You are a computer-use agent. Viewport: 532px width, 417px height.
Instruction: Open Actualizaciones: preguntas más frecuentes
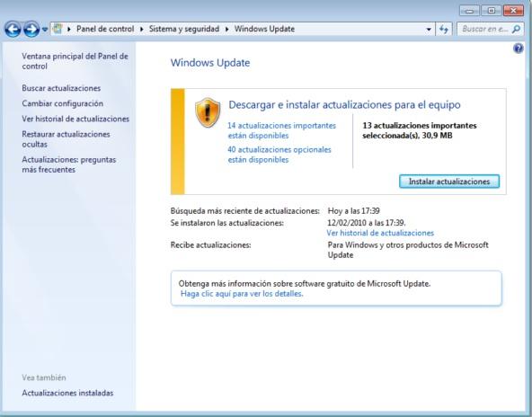(x=69, y=164)
